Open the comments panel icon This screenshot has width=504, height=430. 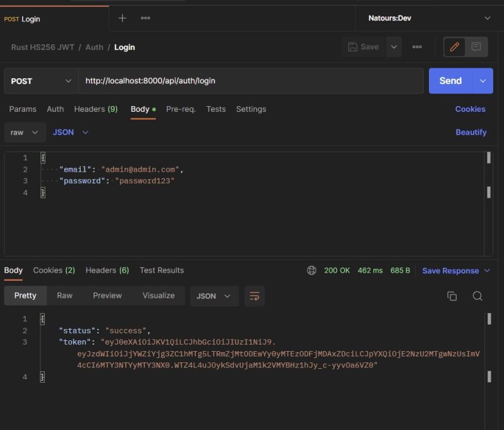click(x=476, y=47)
